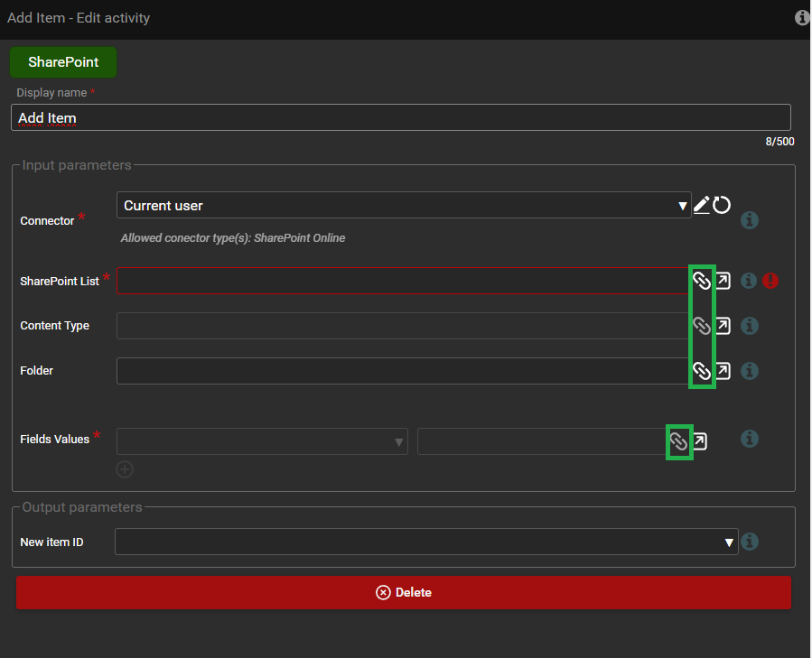Focus the SharePoint List input field
812x658 pixels.
pyautogui.click(x=402, y=281)
